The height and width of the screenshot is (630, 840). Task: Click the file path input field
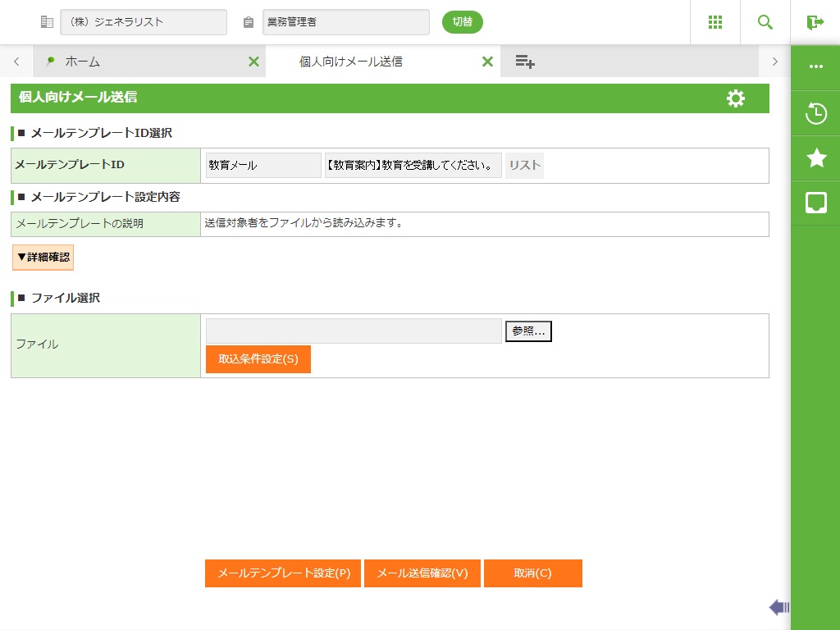coord(354,331)
